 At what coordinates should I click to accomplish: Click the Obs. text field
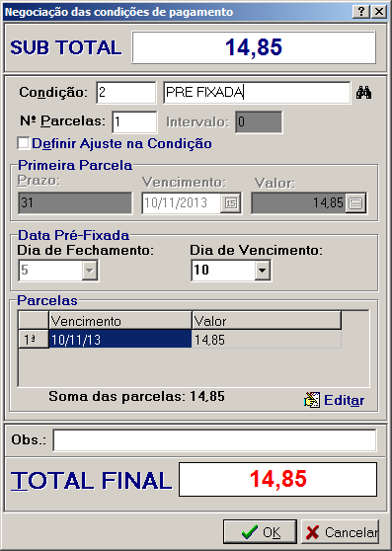point(214,440)
